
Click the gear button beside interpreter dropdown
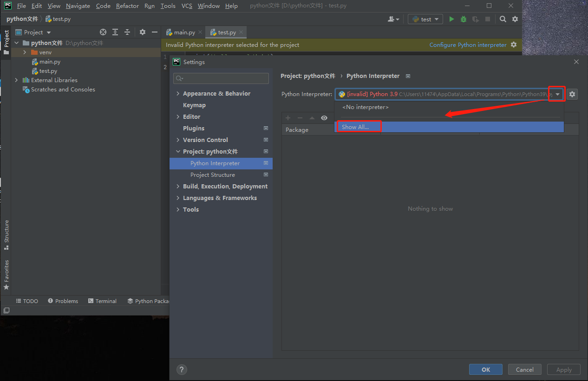pyautogui.click(x=572, y=94)
